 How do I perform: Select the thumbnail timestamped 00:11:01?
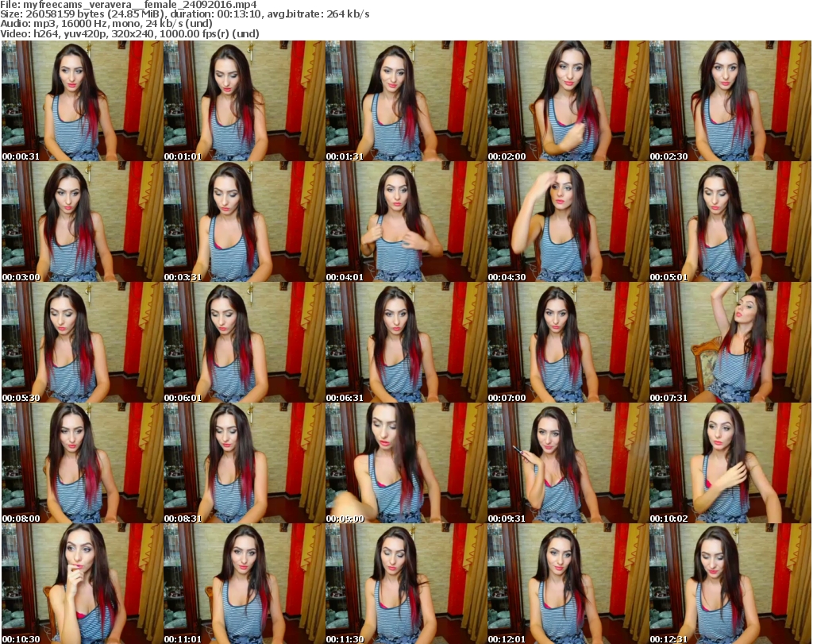tap(245, 584)
